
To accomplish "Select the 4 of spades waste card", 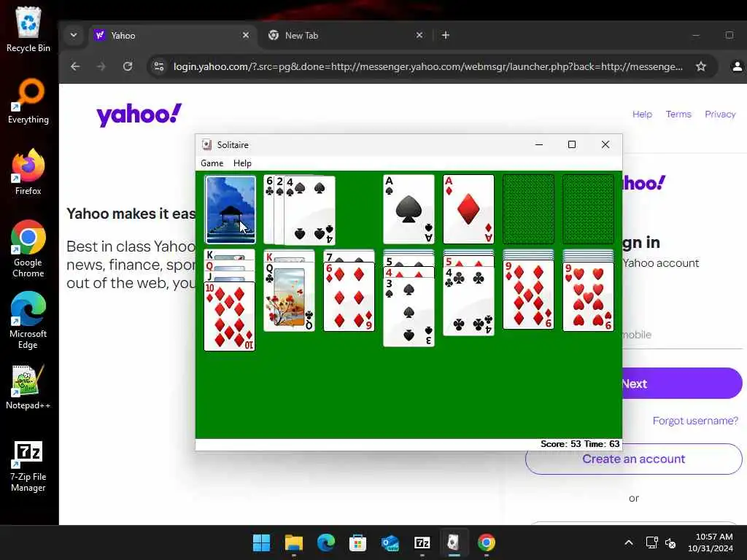I will click(x=309, y=210).
